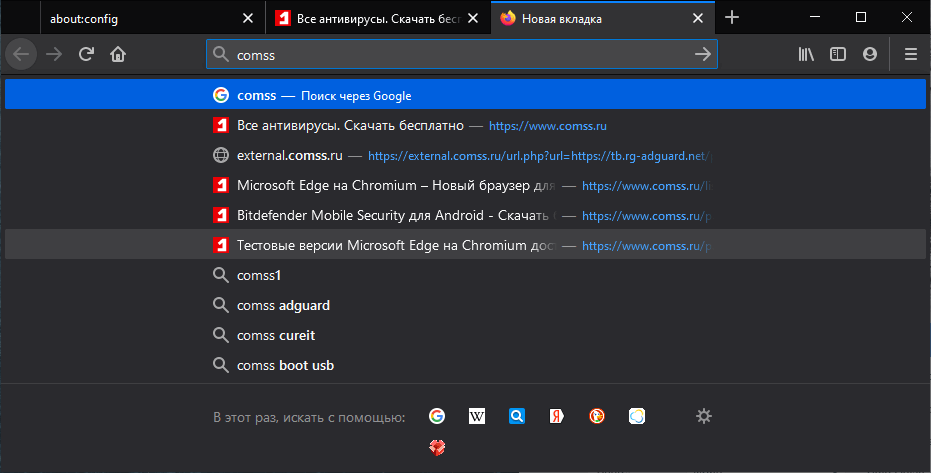Open search settings gear icon

pyautogui.click(x=704, y=417)
